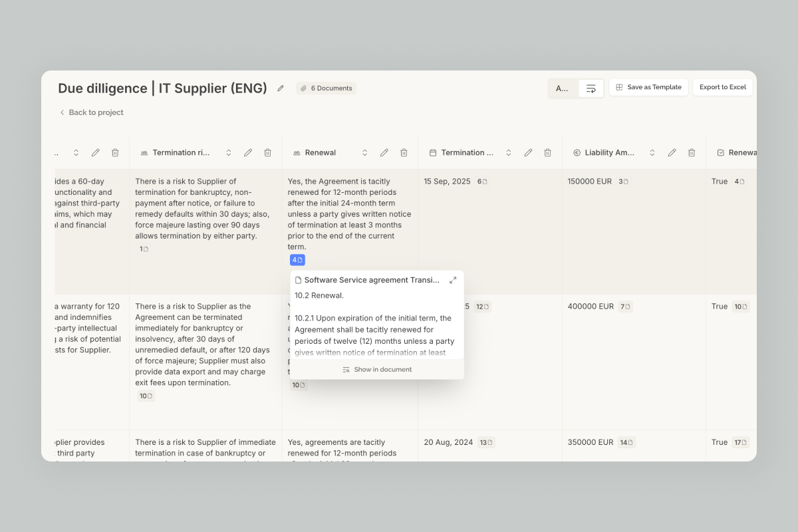Sort the Renewal text column
This screenshot has height=532, width=798.
point(364,153)
